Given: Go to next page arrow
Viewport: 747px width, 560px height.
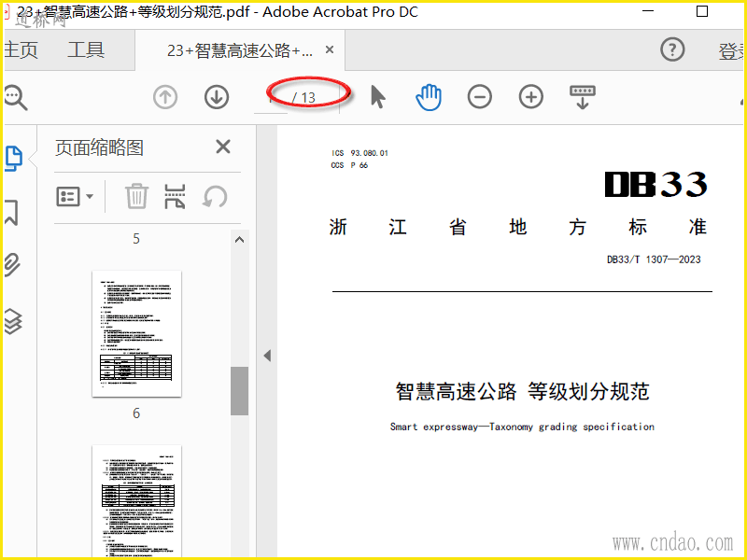Looking at the screenshot, I should coord(217,97).
